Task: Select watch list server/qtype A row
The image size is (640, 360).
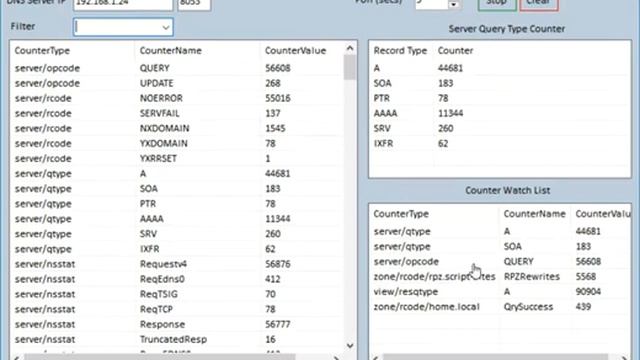Action: 500,231
